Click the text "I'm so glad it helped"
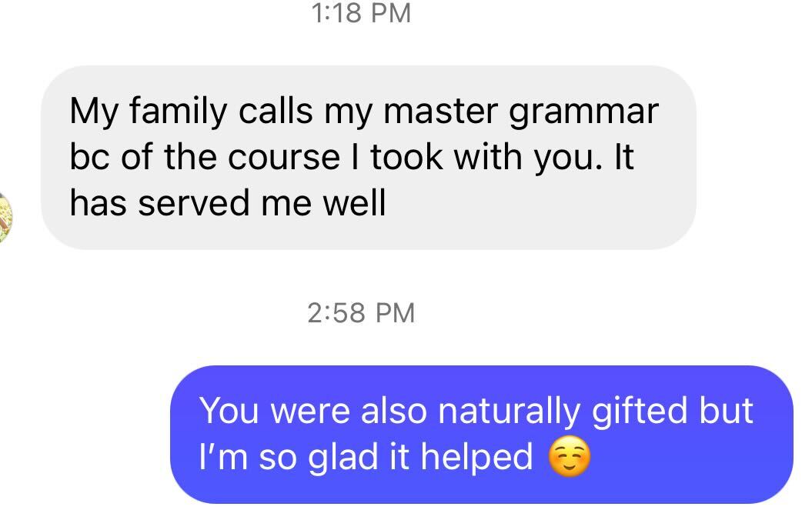812x510 pixels. [x=366, y=457]
